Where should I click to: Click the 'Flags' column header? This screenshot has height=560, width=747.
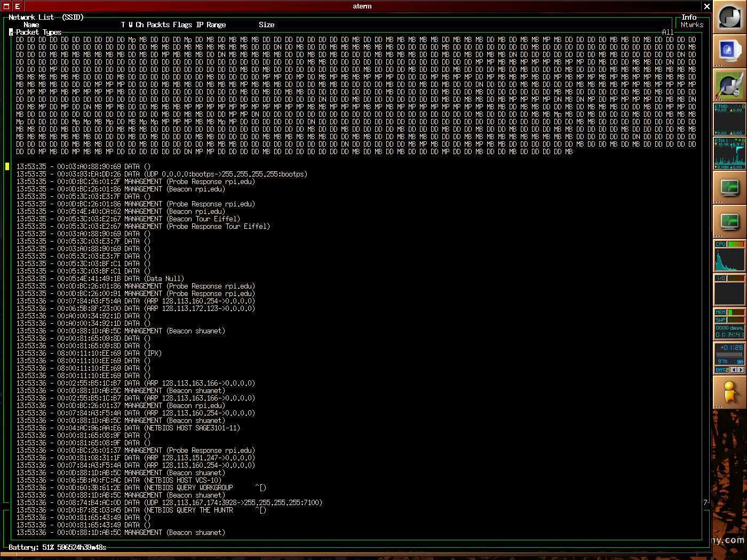(182, 25)
